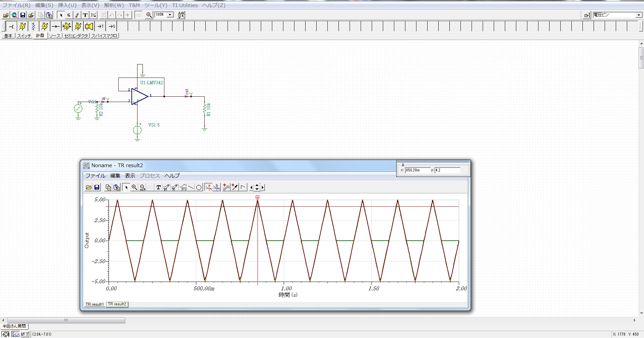644x338 pixels.
Task: Click the vertical scrollbar thumb at right edge
Action: point(641,58)
